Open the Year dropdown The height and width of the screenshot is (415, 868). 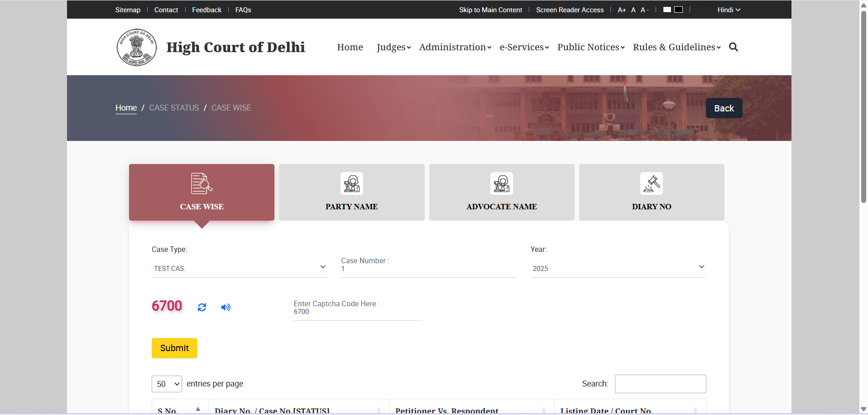(x=618, y=268)
